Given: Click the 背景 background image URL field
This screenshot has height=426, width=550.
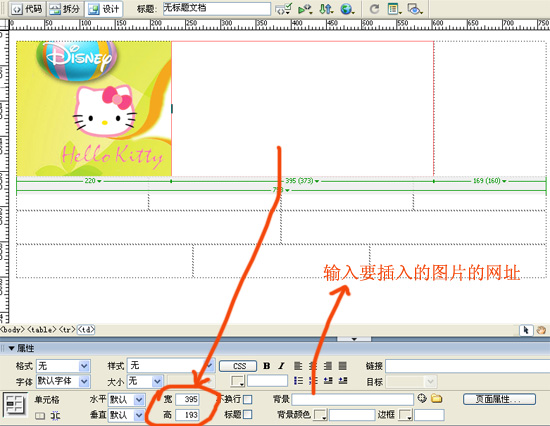Looking at the screenshot, I should click(x=353, y=399).
